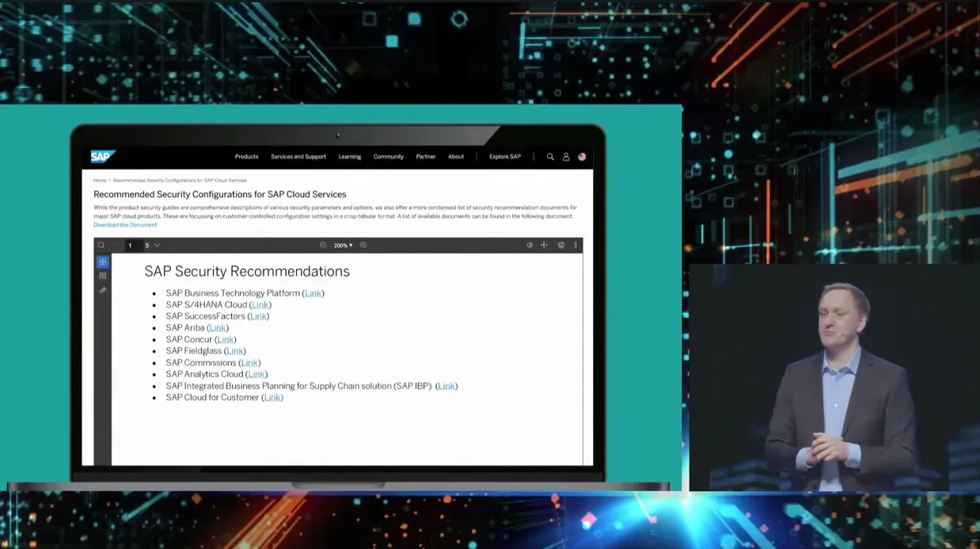This screenshot has height=549, width=980.
Task: Select the thumbnails view sidebar icon
Action: pyautogui.click(x=103, y=261)
